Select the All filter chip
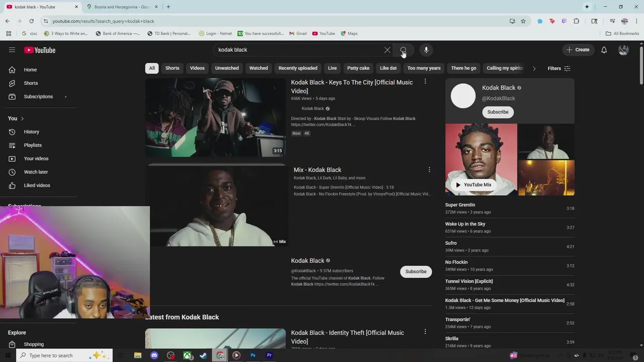The width and height of the screenshot is (644, 362). (x=152, y=68)
